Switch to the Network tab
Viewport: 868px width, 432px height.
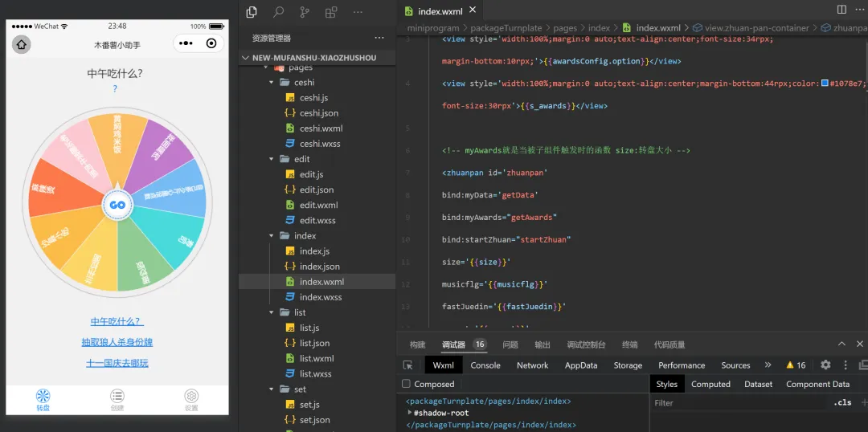click(533, 365)
